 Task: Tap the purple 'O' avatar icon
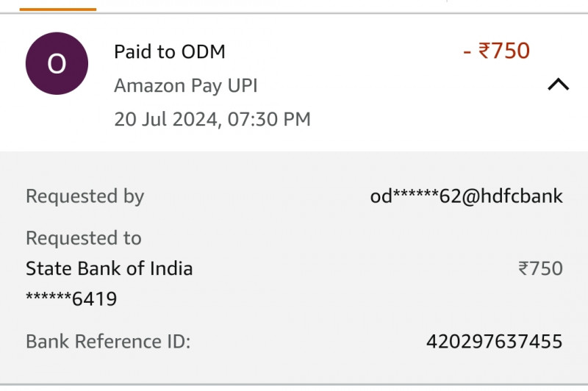coord(57,64)
